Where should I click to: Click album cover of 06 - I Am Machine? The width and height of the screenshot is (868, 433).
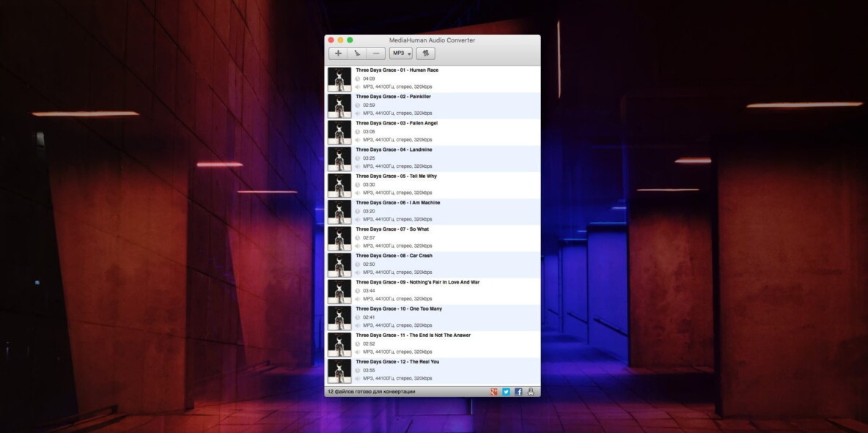pyautogui.click(x=339, y=212)
